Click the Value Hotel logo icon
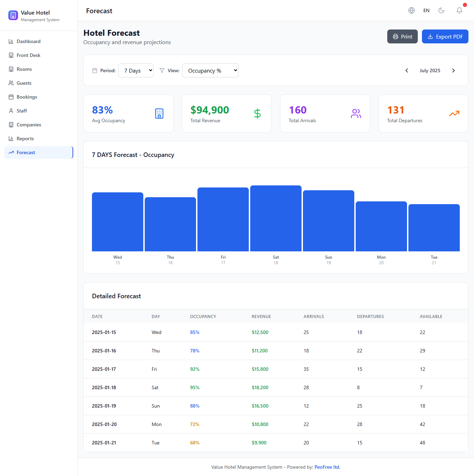Image resolution: width=474 pixels, height=476 pixels. tap(13, 15)
